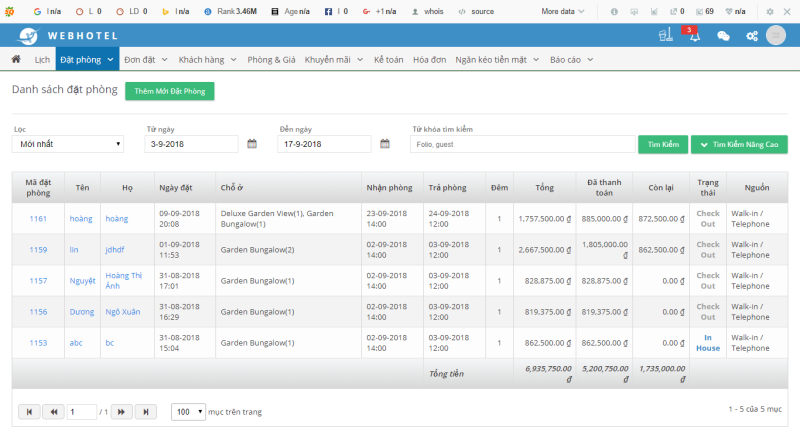Click the SEO toolbar Google+ icon
The height and width of the screenshot is (448, 800).
(366, 11)
